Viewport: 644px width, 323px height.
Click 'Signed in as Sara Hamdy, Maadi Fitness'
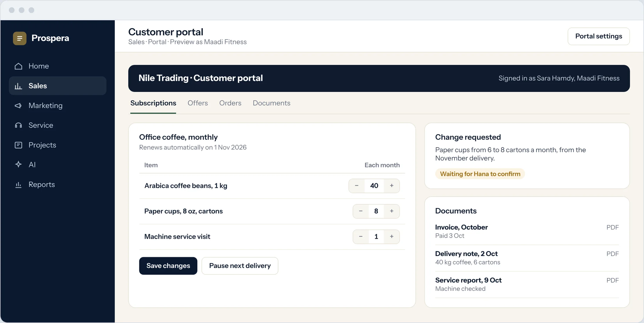[559, 78]
